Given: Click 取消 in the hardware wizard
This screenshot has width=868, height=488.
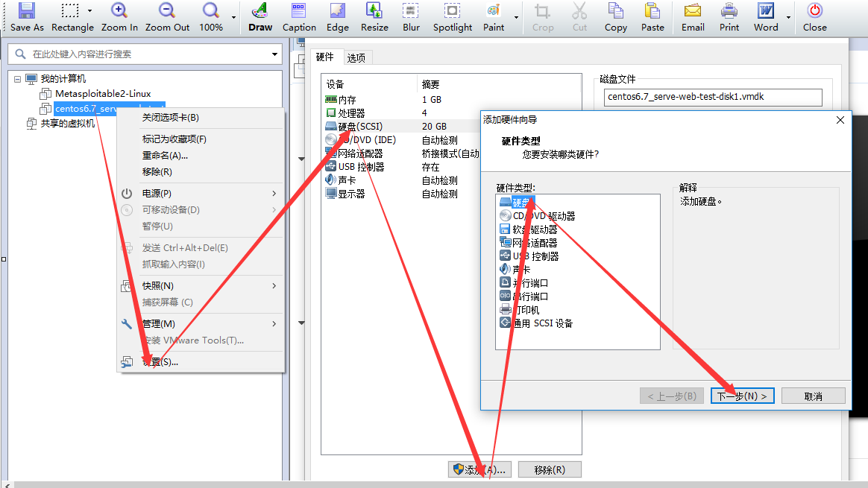Looking at the screenshot, I should tap(814, 396).
